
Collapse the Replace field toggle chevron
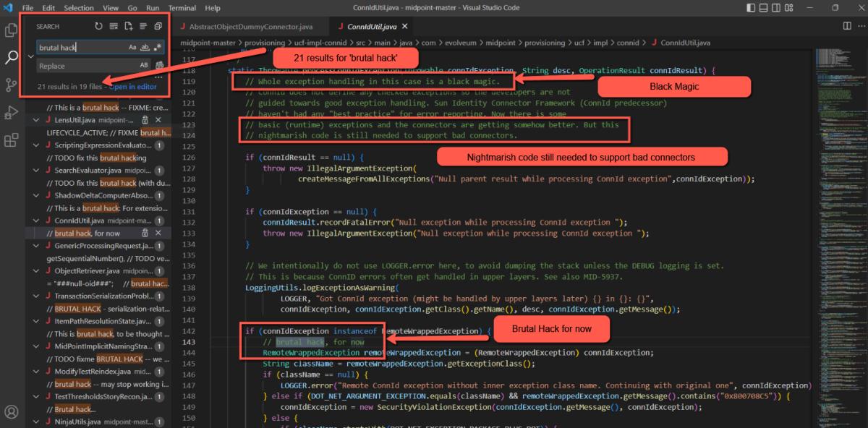pos(30,56)
